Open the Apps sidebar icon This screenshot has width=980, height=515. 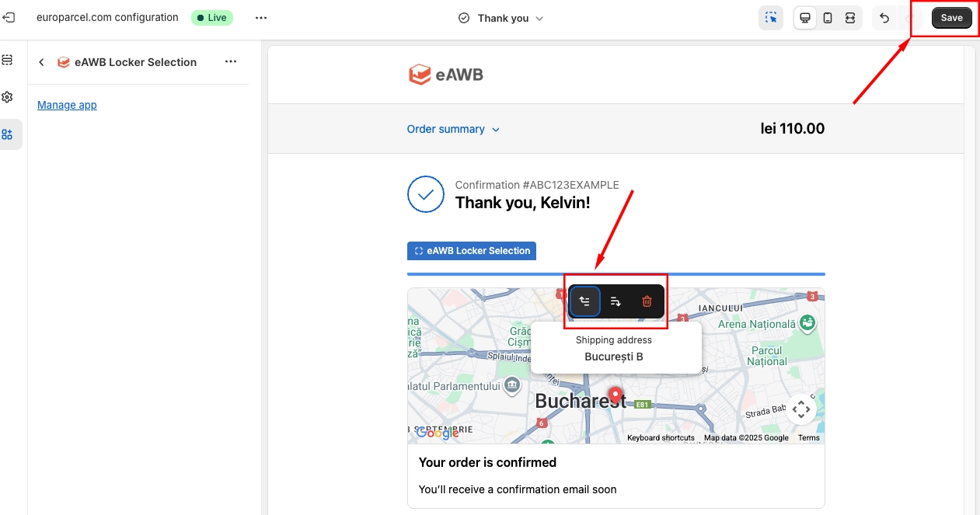pyautogui.click(x=8, y=134)
